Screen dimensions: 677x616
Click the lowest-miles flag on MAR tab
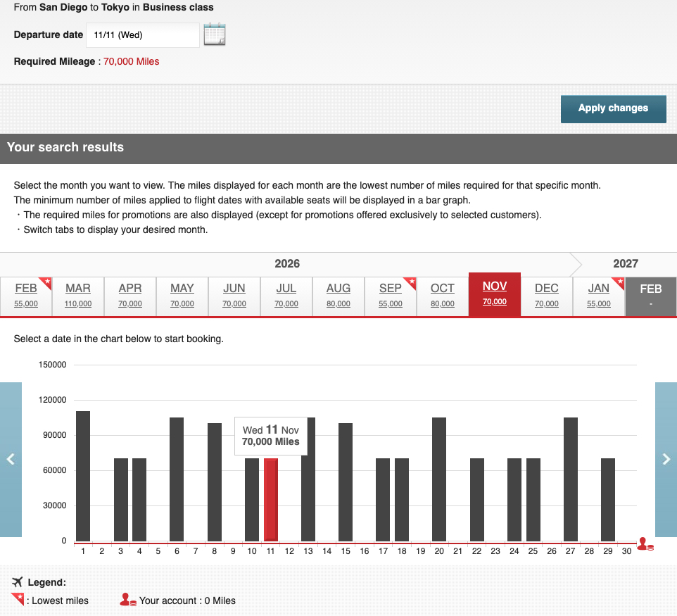coord(99,280)
